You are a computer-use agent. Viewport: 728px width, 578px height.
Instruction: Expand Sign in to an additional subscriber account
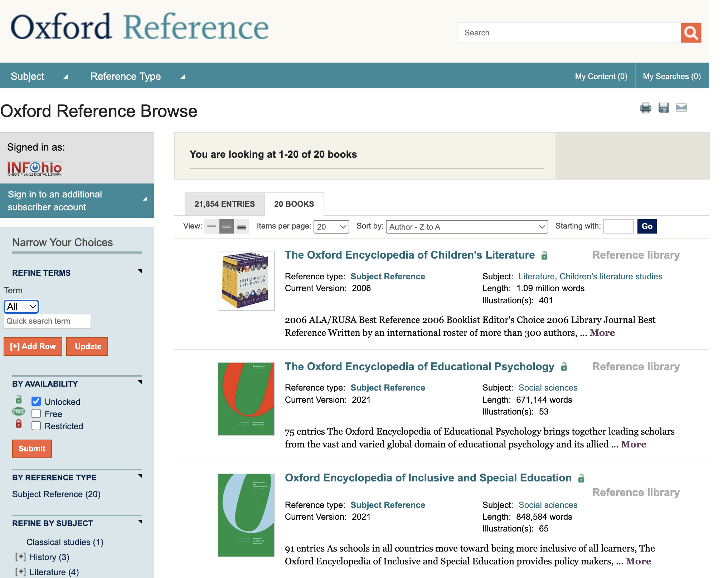point(77,201)
